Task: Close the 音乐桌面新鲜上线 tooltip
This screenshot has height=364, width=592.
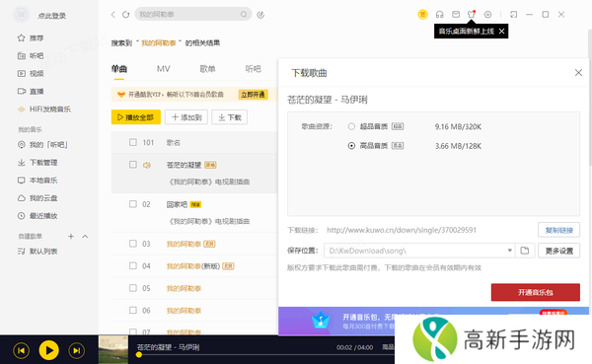Action: [x=501, y=32]
